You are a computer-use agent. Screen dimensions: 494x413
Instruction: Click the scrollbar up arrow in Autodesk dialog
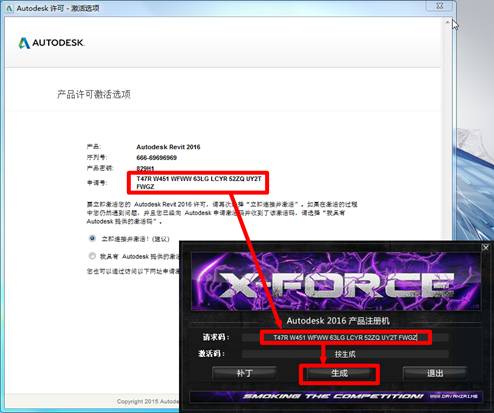coord(447,22)
